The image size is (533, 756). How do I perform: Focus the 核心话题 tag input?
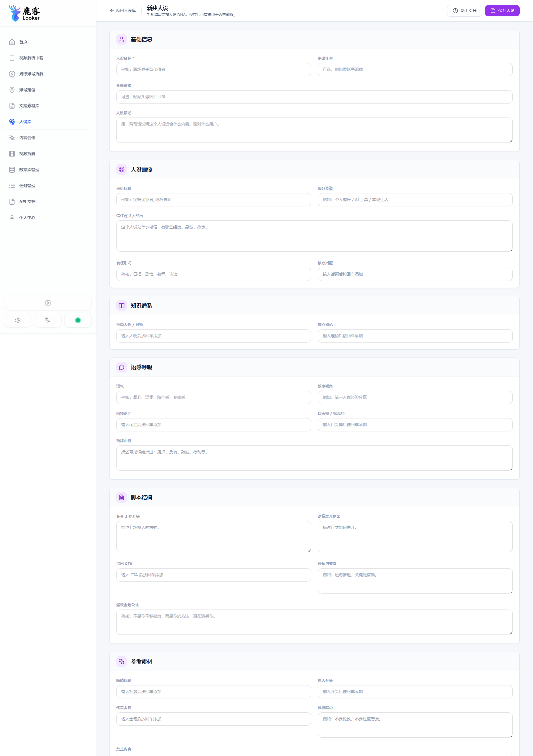click(x=415, y=274)
